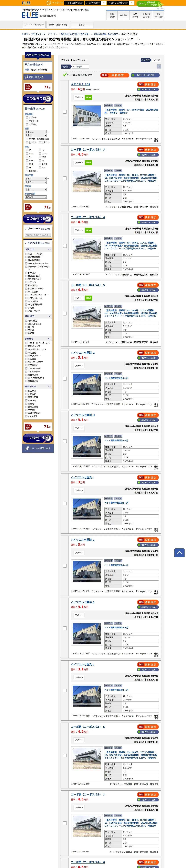Click the フリーワード text field
The width and height of the screenshot is (186, 868).
38,235
